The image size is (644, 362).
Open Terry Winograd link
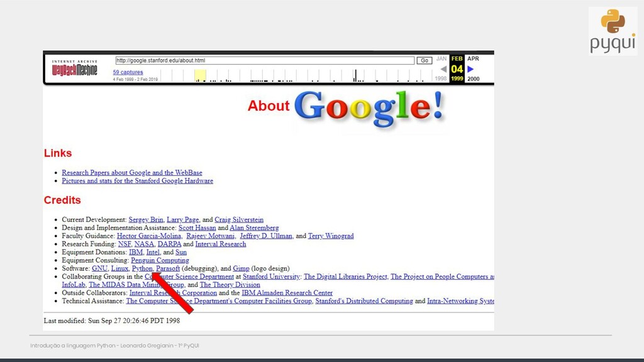331,236
